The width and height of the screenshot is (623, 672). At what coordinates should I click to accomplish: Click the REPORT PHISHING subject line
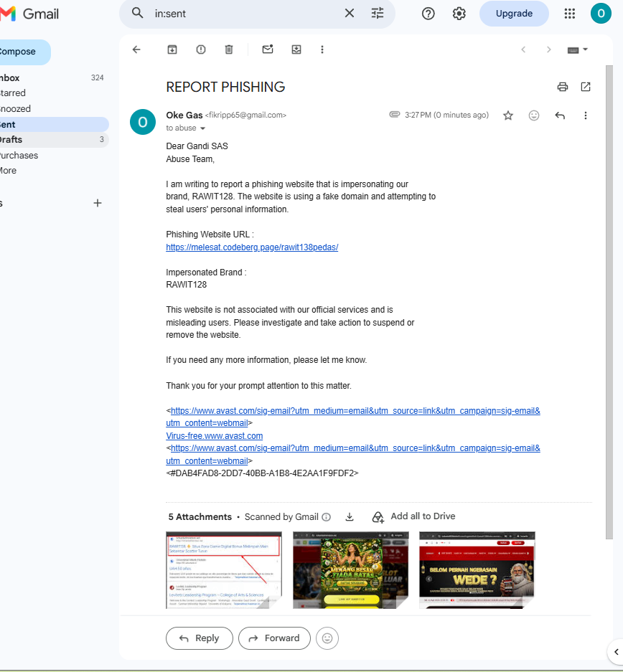[x=225, y=87]
